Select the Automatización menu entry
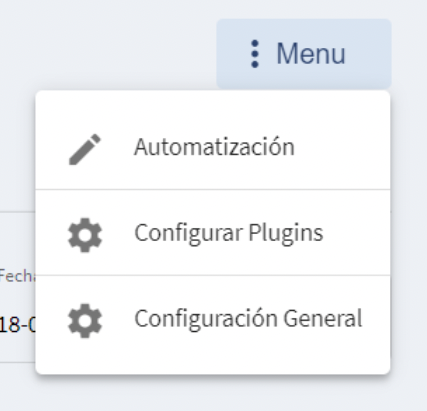The height and width of the screenshot is (411, 427). [x=213, y=147]
